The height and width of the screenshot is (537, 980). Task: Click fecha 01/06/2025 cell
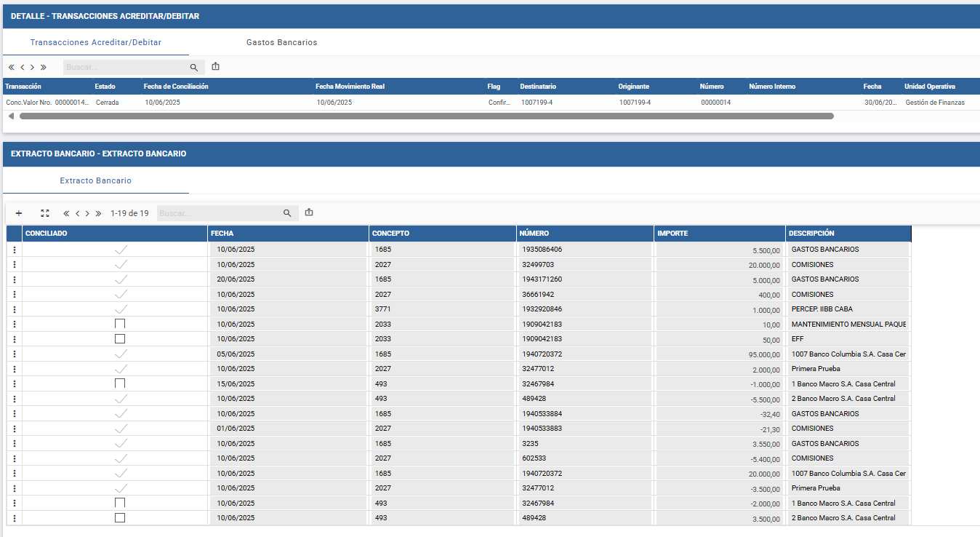click(289, 429)
